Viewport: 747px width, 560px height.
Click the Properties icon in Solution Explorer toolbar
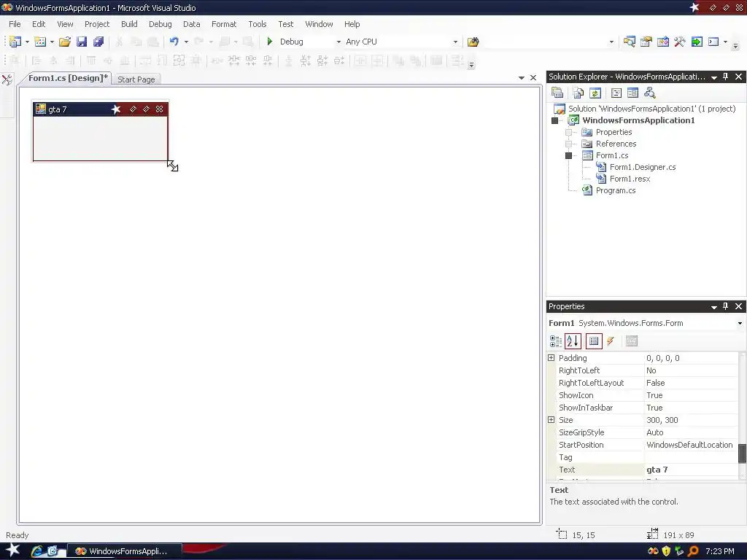tap(557, 93)
